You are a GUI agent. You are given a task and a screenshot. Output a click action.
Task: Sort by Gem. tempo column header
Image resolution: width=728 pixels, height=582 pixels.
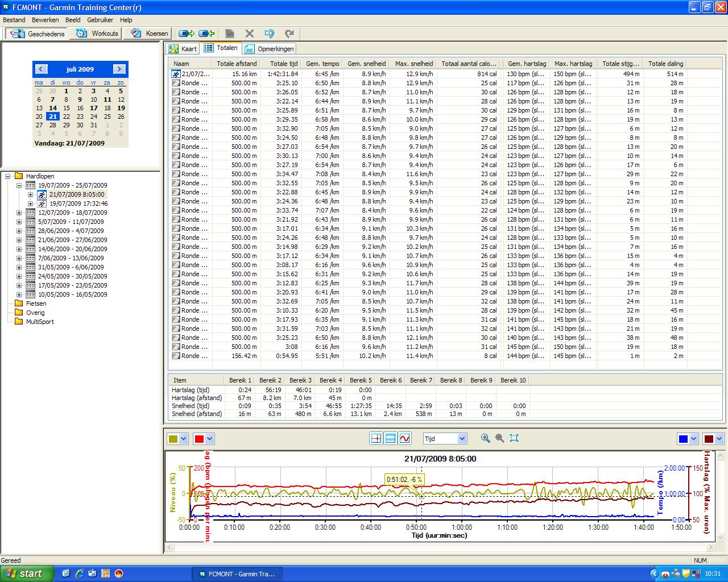click(x=322, y=64)
